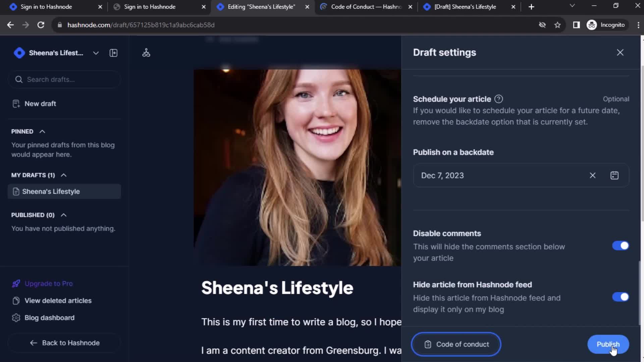Image resolution: width=644 pixels, height=362 pixels.
Task: Click the Hashnode blog logo icon
Action: click(19, 53)
